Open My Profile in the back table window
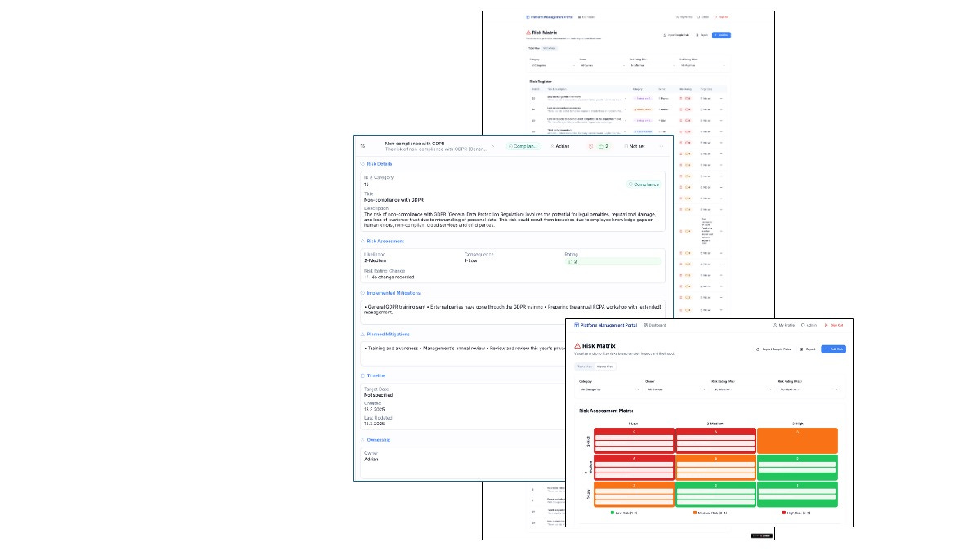Image resolution: width=980 pixels, height=551 pixels. click(x=685, y=17)
